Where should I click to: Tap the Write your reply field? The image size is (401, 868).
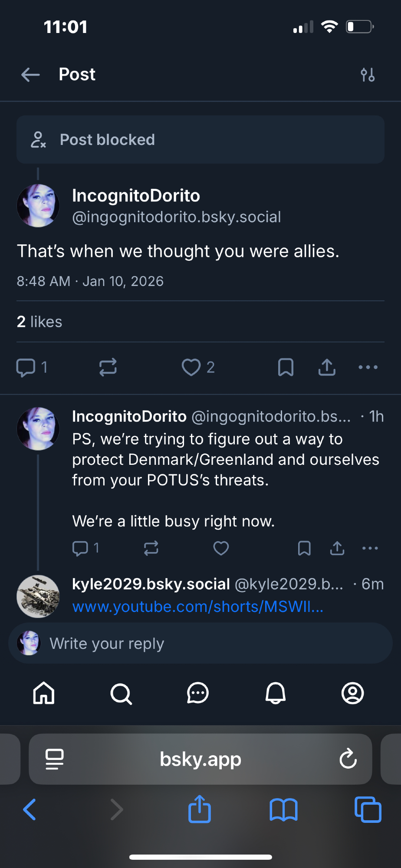208,643
